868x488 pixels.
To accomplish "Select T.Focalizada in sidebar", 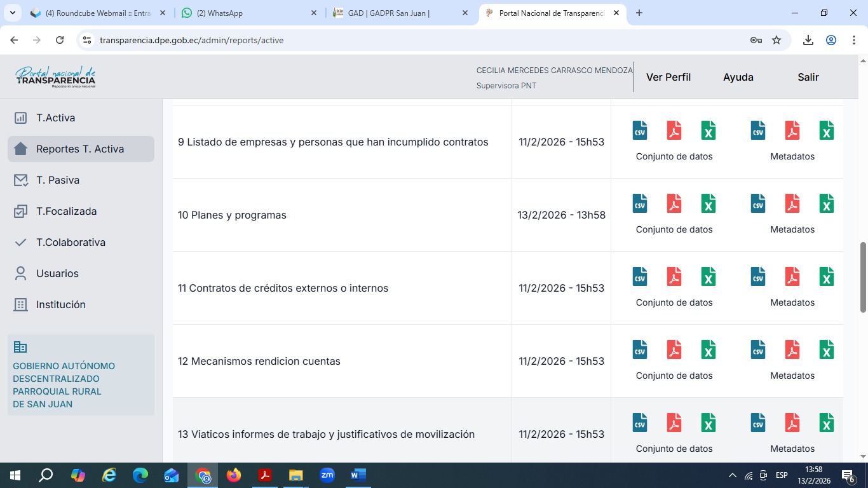I will coord(66,211).
